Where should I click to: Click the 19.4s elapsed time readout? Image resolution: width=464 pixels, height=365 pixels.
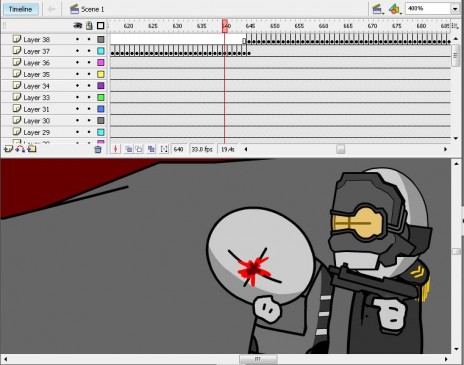click(x=228, y=149)
